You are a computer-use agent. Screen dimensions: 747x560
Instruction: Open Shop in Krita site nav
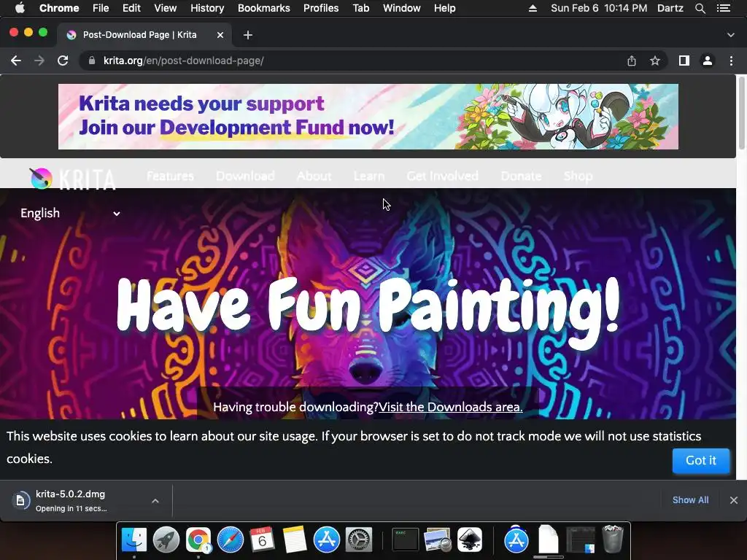[x=578, y=176]
